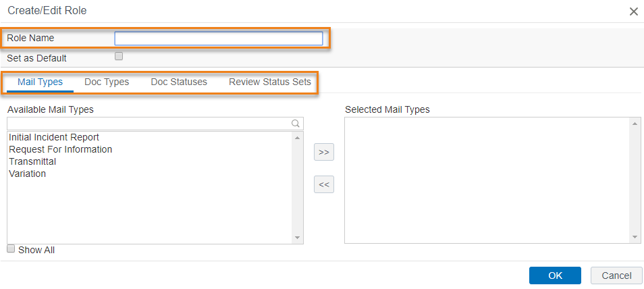
Task: Go to the Review Status Sets tab
Action: tap(270, 82)
